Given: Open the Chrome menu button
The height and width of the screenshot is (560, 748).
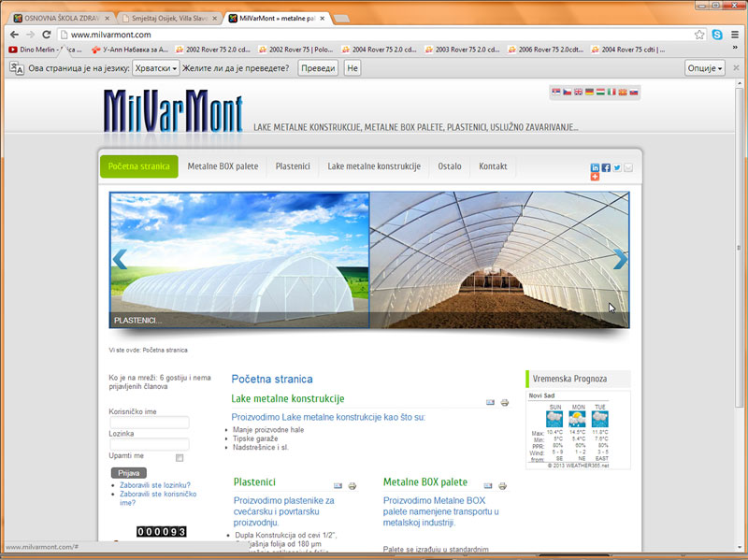Looking at the screenshot, I should pos(735,35).
